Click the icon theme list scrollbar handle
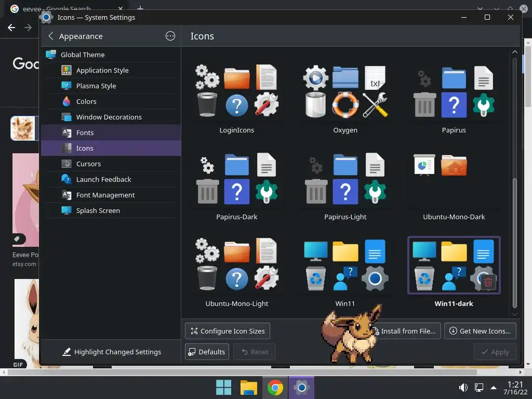 515,243
